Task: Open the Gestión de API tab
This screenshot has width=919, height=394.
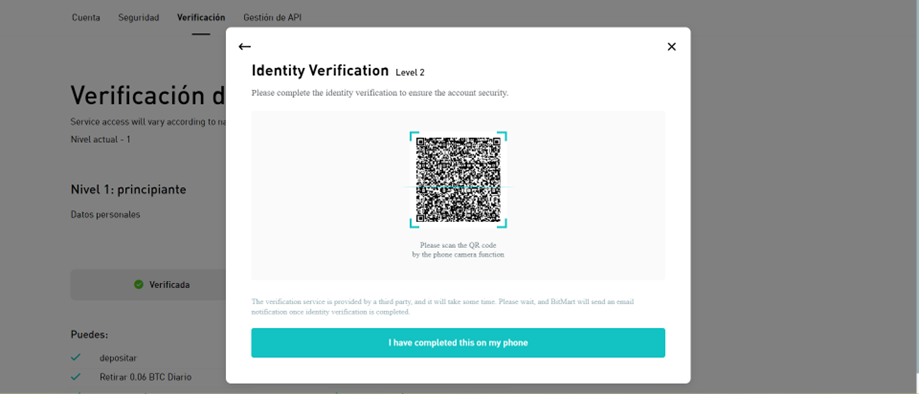Action: click(x=273, y=18)
